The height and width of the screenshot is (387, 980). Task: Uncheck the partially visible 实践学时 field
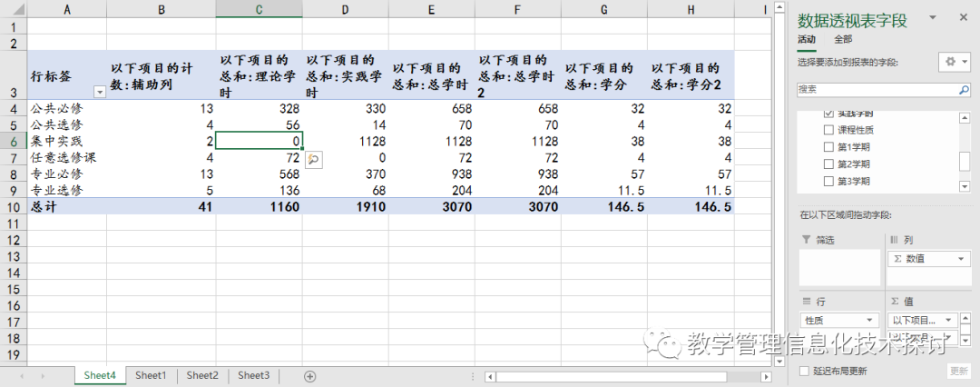tap(828, 114)
